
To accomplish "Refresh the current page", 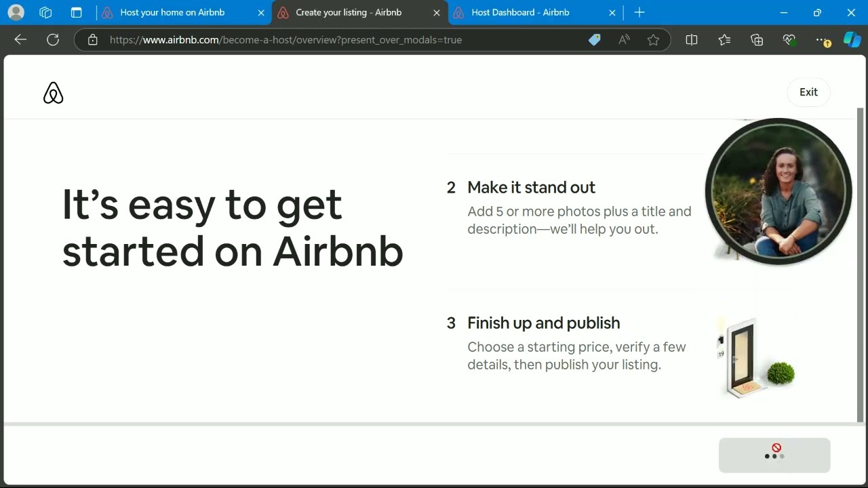I will point(53,40).
